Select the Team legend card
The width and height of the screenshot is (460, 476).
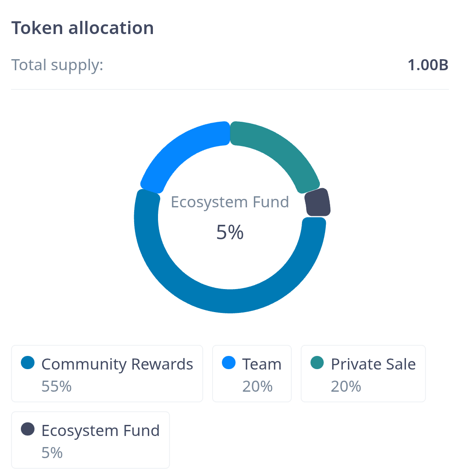pyautogui.click(x=252, y=373)
